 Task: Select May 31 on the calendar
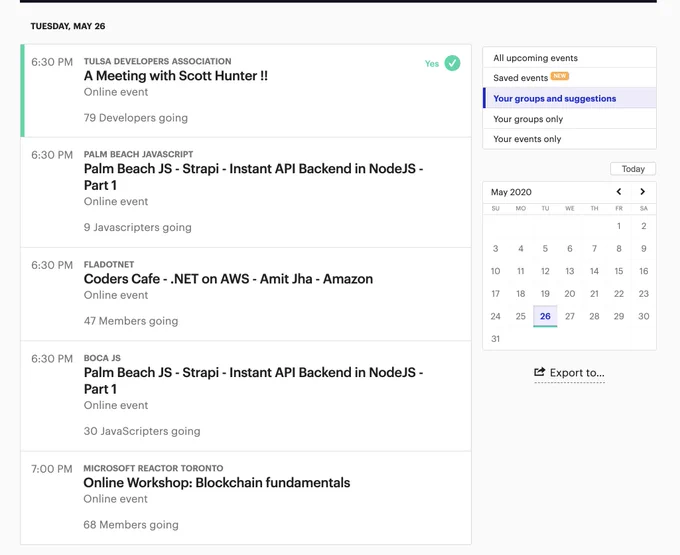pos(495,339)
